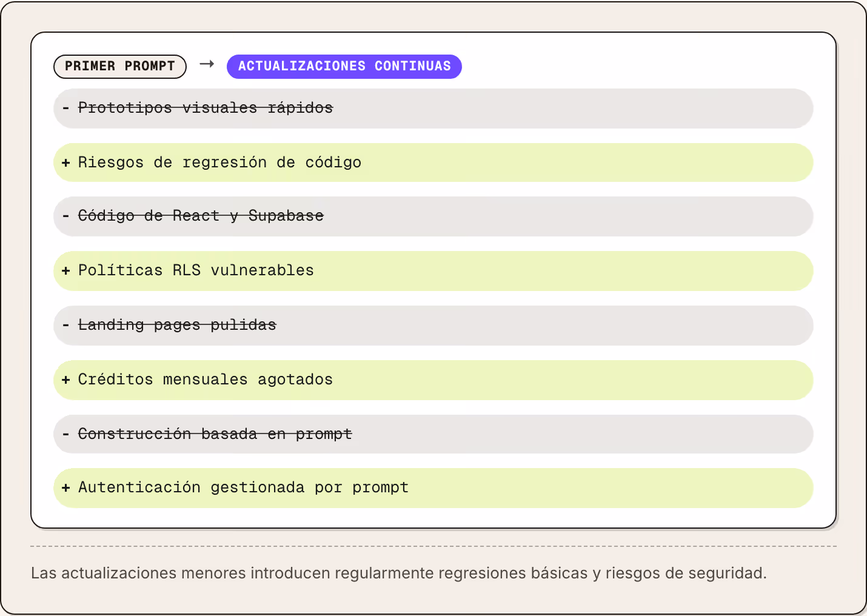Screen dimensions: 867x616
Task: Click the caption starting "Las actualizaciones menores"
Action: click(x=399, y=573)
